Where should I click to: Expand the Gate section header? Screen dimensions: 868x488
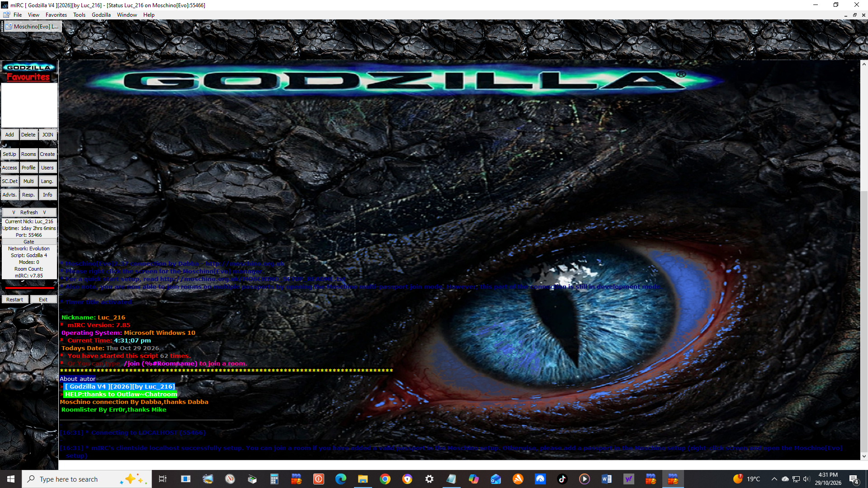pyautogui.click(x=29, y=242)
